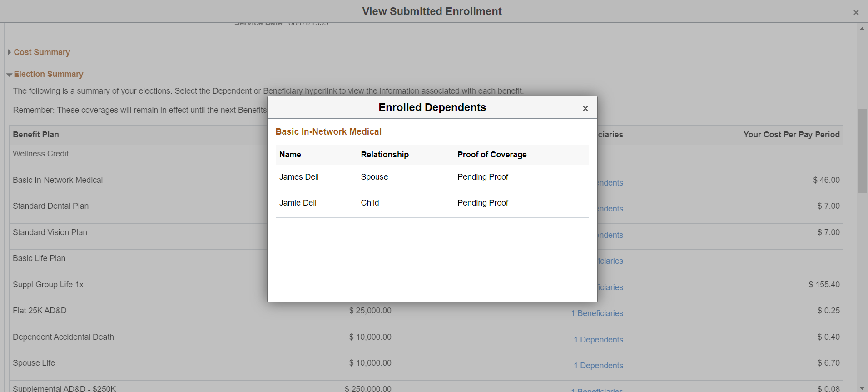
Task: Click the scrollbar down arrow
Action: click(862, 388)
